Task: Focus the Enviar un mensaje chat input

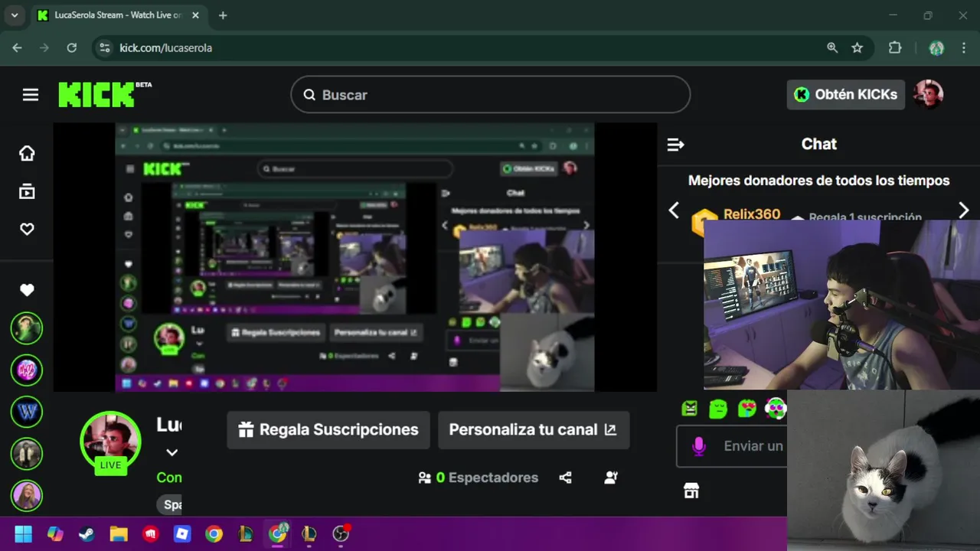Action: [x=732, y=446]
